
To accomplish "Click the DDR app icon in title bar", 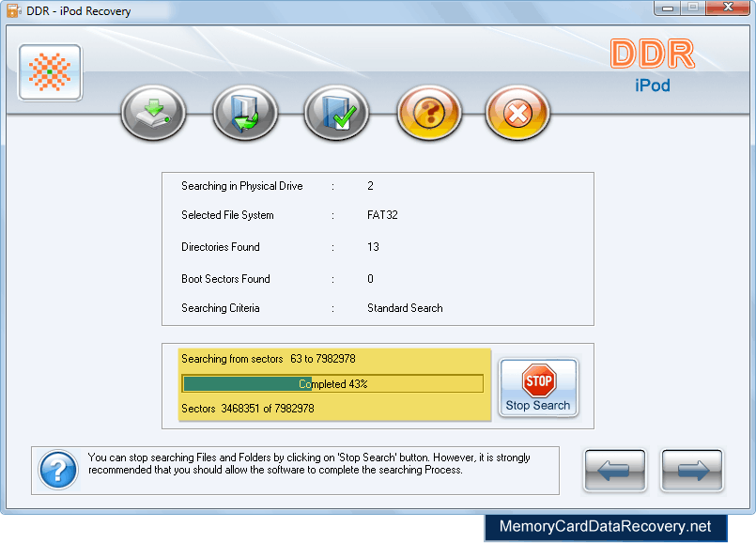I will 13,10.
